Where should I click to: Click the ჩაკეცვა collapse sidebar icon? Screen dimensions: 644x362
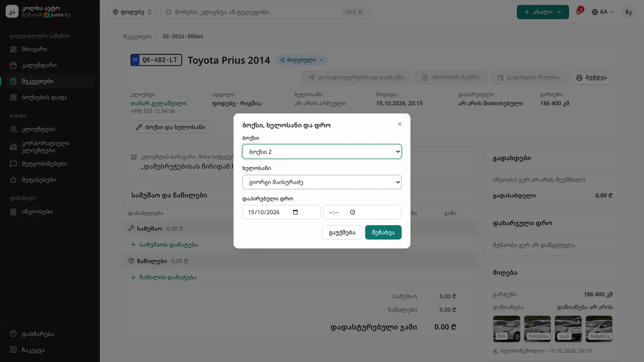pos(13,350)
